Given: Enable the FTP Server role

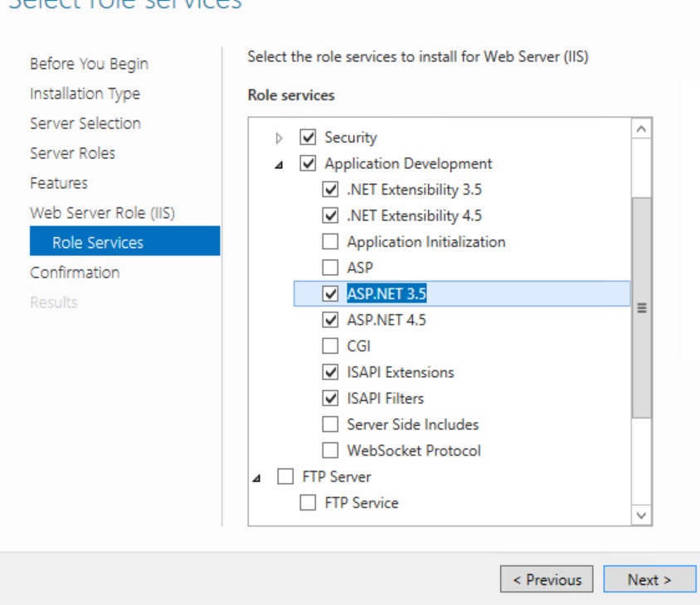Looking at the screenshot, I should pyautogui.click(x=285, y=476).
